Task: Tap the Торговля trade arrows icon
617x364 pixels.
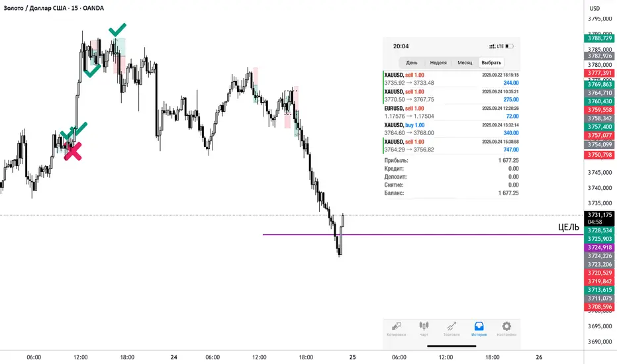Action: (451, 326)
